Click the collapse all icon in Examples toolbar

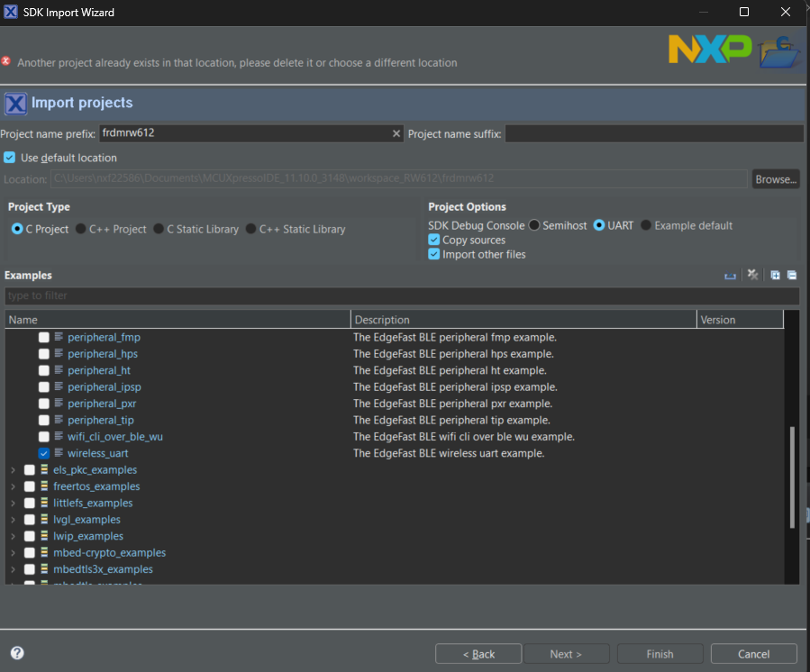(x=791, y=276)
